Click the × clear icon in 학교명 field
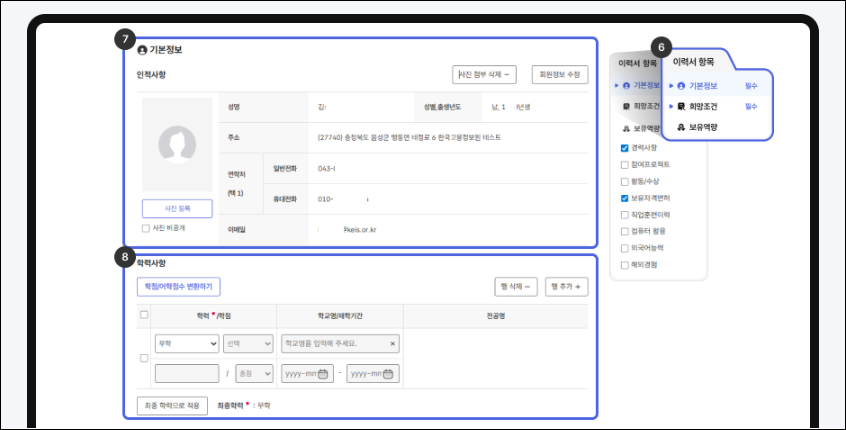 point(392,344)
